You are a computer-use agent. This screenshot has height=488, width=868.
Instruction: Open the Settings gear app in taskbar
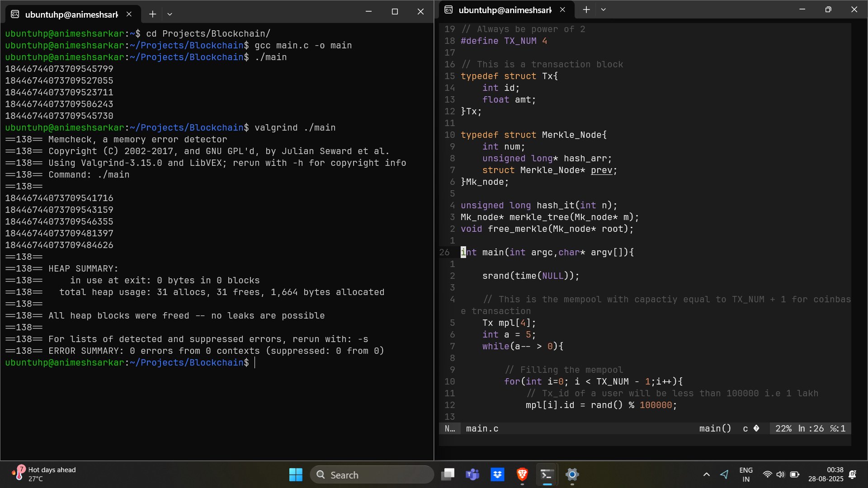(x=572, y=474)
